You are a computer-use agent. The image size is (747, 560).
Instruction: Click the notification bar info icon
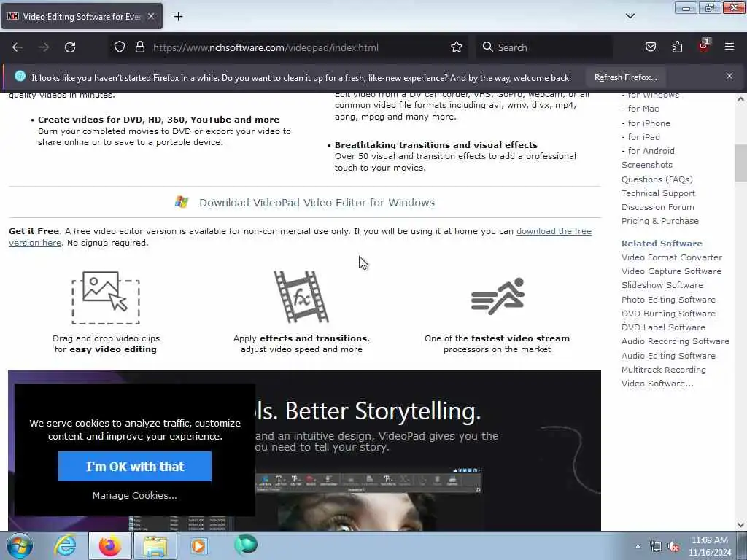coord(20,76)
